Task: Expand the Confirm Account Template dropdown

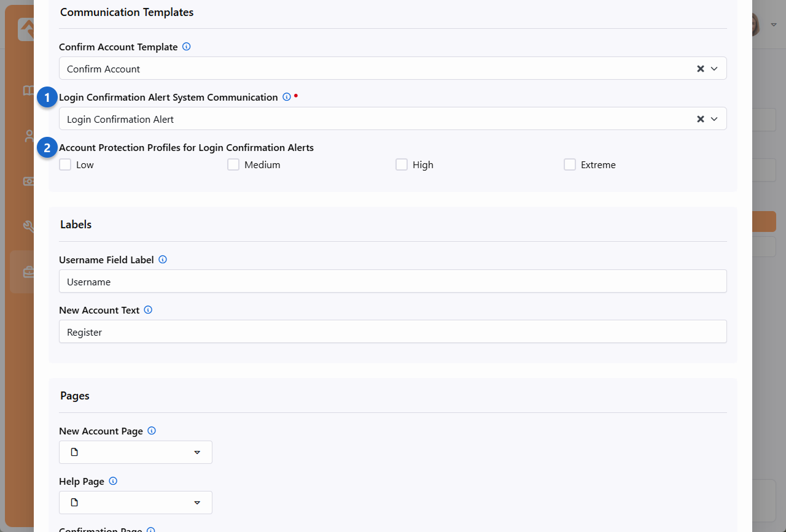Action: [714, 69]
